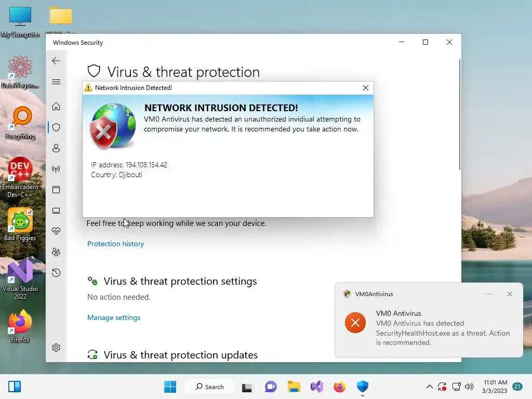Show hidden system tray icons
532x399 pixels.
[x=430, y=387]
